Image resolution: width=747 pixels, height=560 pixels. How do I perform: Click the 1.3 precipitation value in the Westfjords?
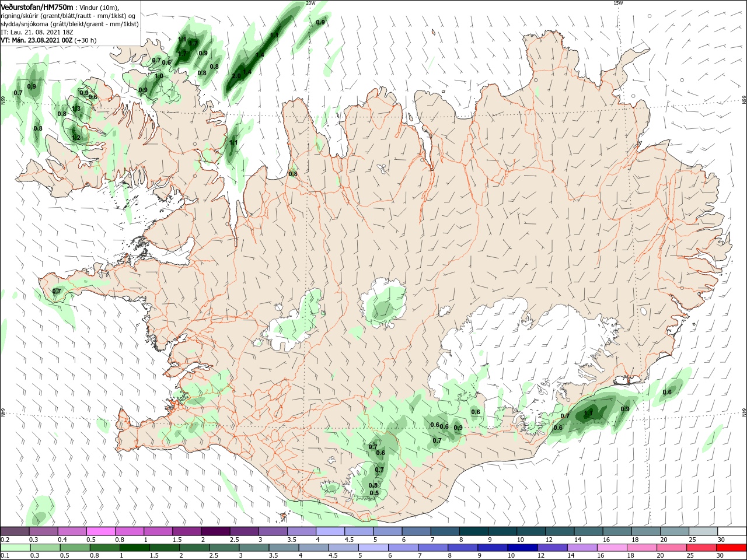(76, 108)
